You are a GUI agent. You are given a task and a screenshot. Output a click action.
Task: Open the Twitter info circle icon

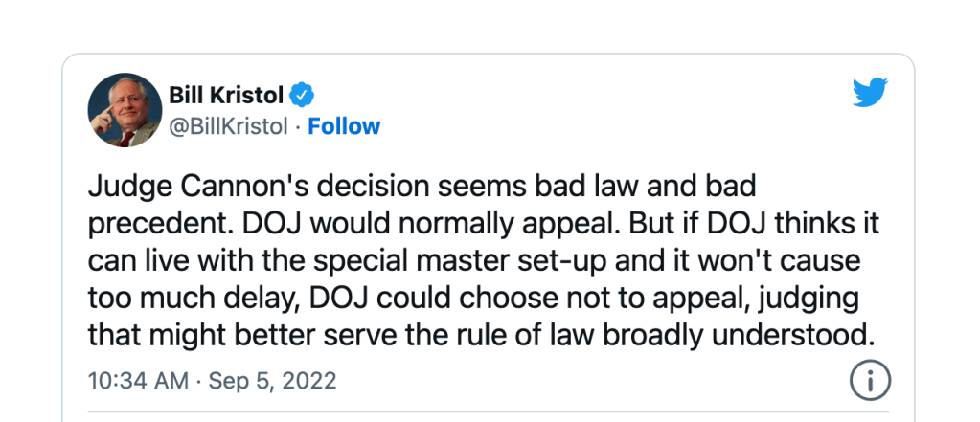[x=870, y=381]
